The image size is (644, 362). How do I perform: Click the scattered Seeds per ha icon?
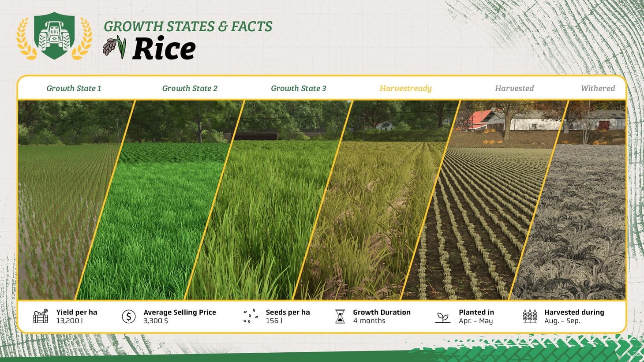[250, 316]
